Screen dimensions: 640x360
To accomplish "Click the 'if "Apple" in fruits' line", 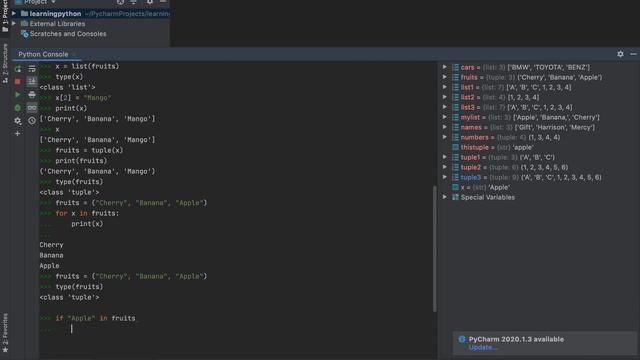I will pyautogui.click(x=95, y=318).
